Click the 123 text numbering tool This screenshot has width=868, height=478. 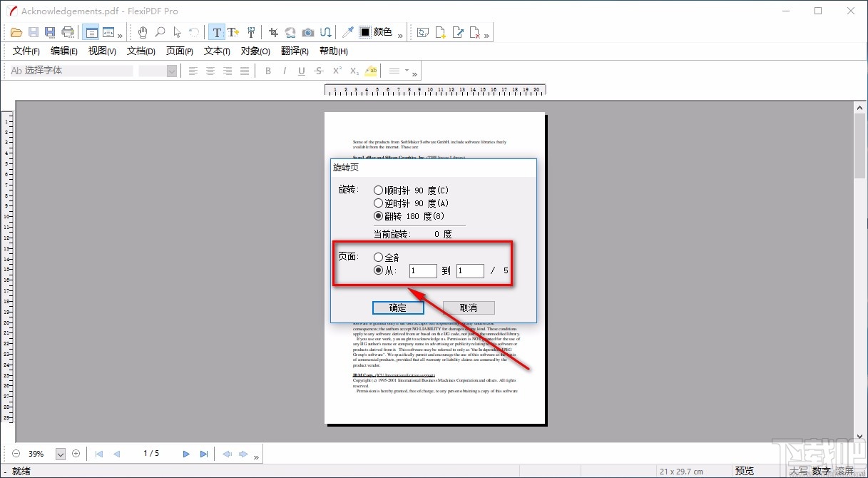tap(250, 32)
